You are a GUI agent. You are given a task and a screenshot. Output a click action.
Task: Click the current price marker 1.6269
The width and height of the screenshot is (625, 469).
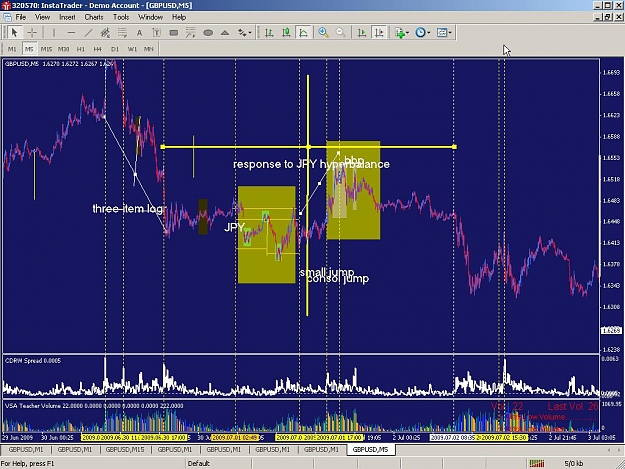[x=611, y=331]
